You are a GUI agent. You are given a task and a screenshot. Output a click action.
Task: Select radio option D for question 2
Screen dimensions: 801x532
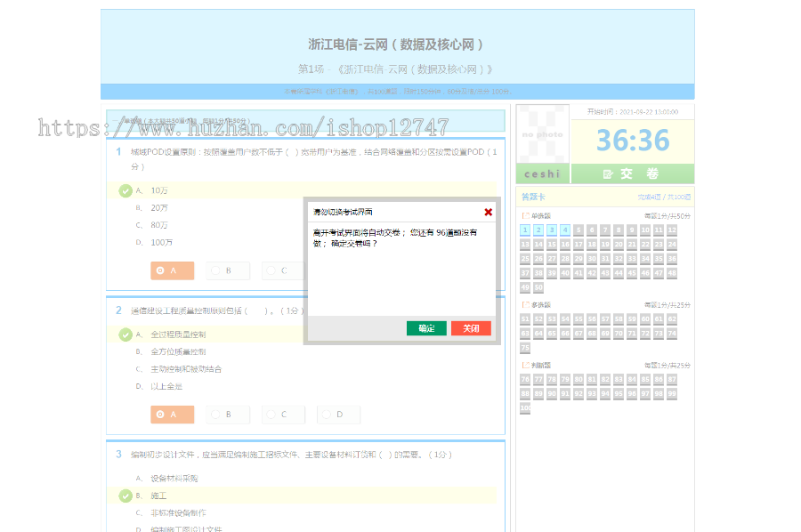coord(339,415)
